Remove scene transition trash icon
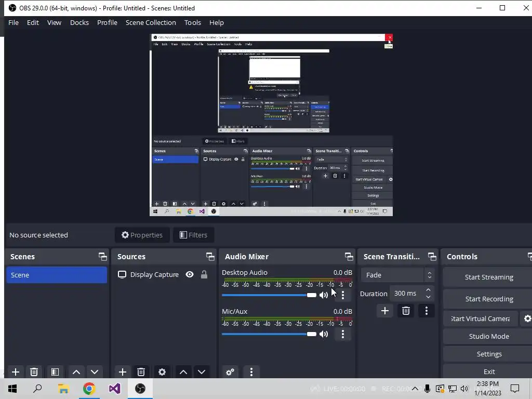Viewport: 532px width, 399px height. (406, 311)
